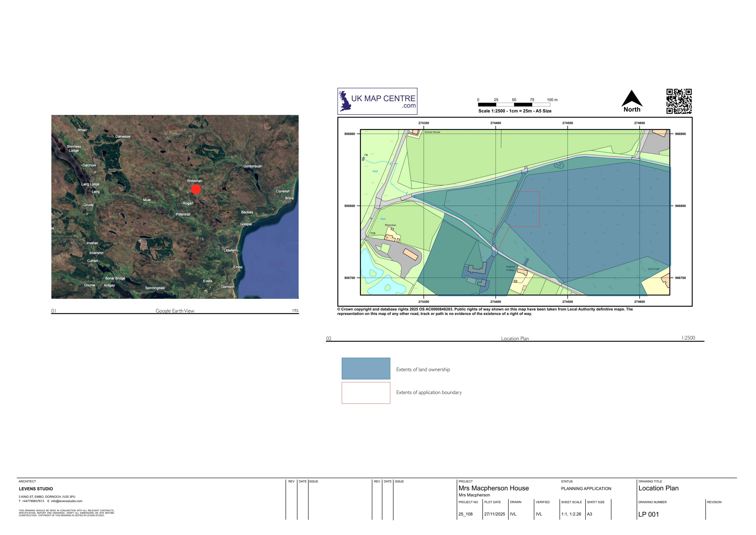Click the black North arrow symbol
The image size is (756, 535).
[x=632, y=98]
